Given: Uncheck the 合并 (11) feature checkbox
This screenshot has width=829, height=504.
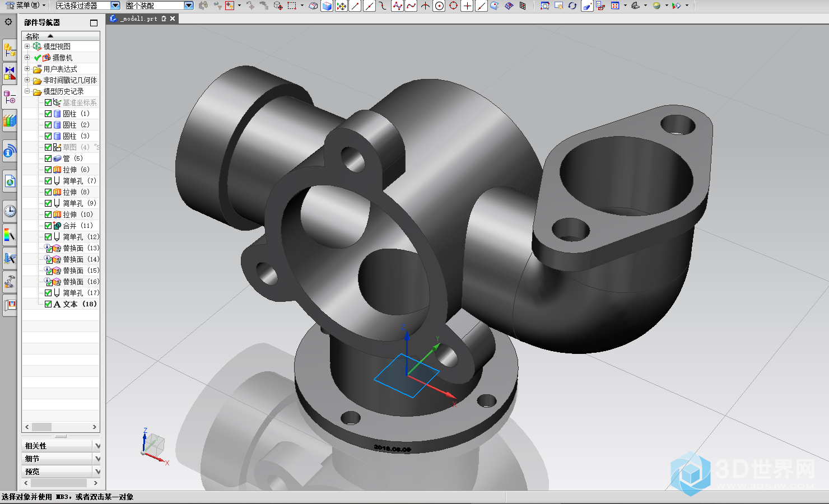Looking at the screenshot, I should pos(48,226).
